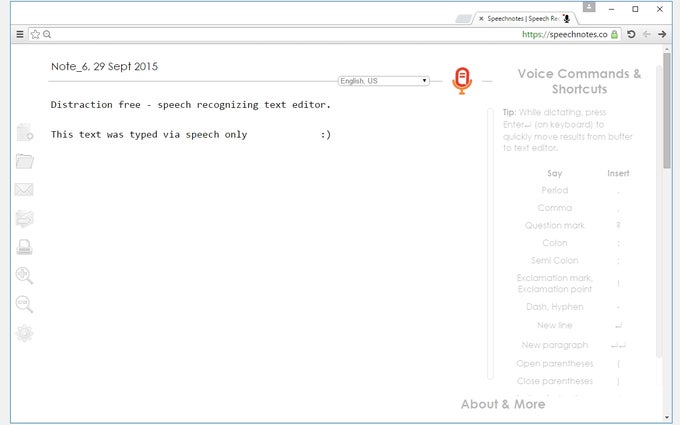Zoom in text with the magnifier plus icon
This screenshot has height=425, width=680.
click(x=24, y=275)
